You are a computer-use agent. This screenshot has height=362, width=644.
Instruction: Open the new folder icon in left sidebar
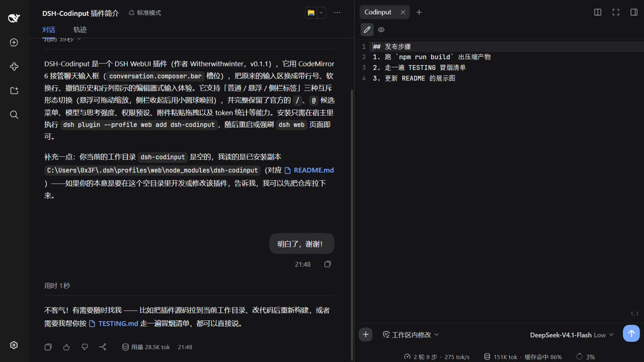coord(14,90)
